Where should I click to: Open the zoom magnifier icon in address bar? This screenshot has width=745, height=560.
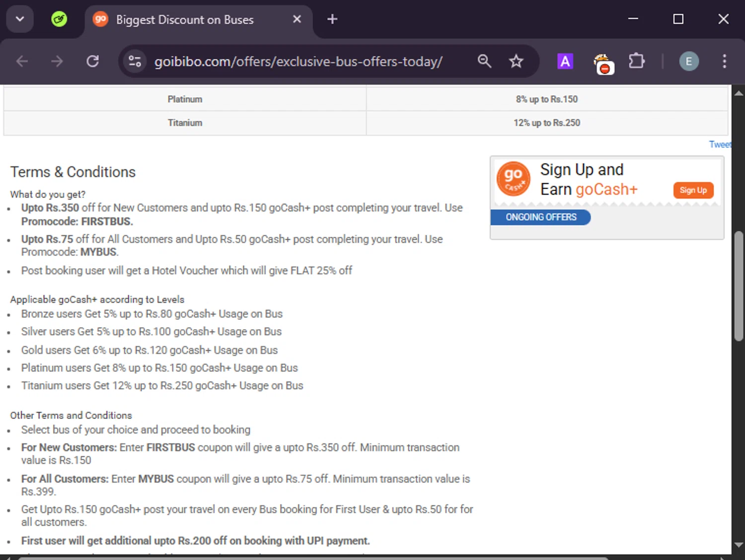pyautogui.click(x=484, y=62)
